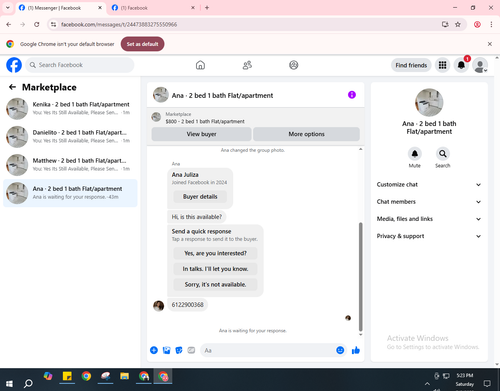
Task: Show hidden system tray icons
Action: tap(427, 384)
